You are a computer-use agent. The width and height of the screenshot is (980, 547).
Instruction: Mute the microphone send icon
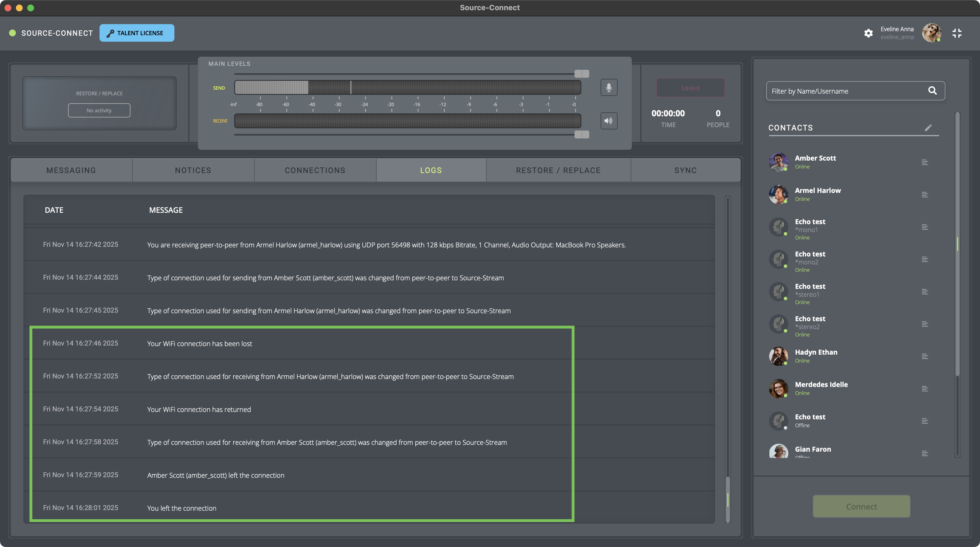pos(609,88)
